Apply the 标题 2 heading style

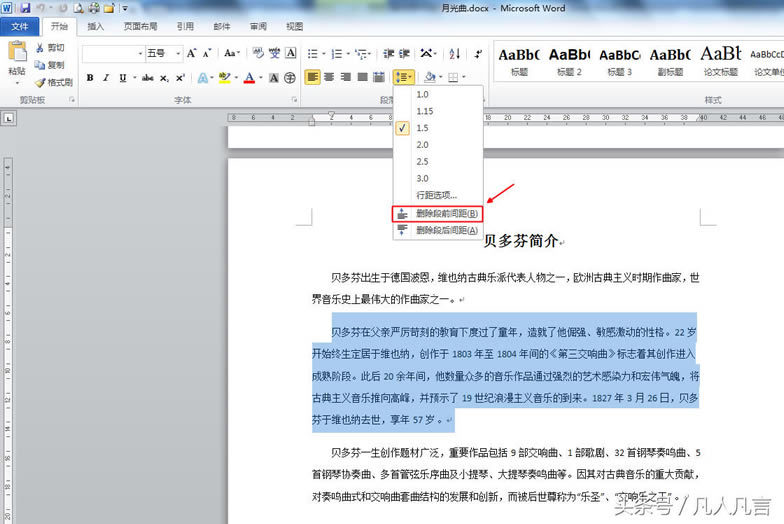[569, 60]
